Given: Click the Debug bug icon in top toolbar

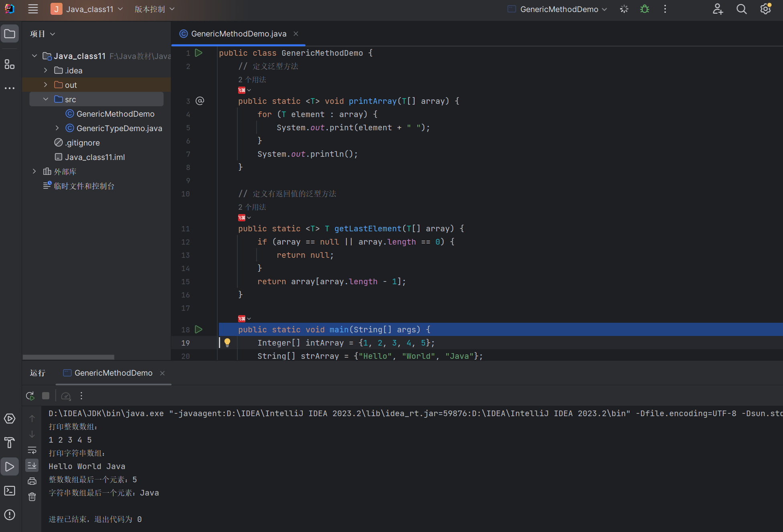Looking at the screenshot, I should pyautogui.click(x=644, y=9).
